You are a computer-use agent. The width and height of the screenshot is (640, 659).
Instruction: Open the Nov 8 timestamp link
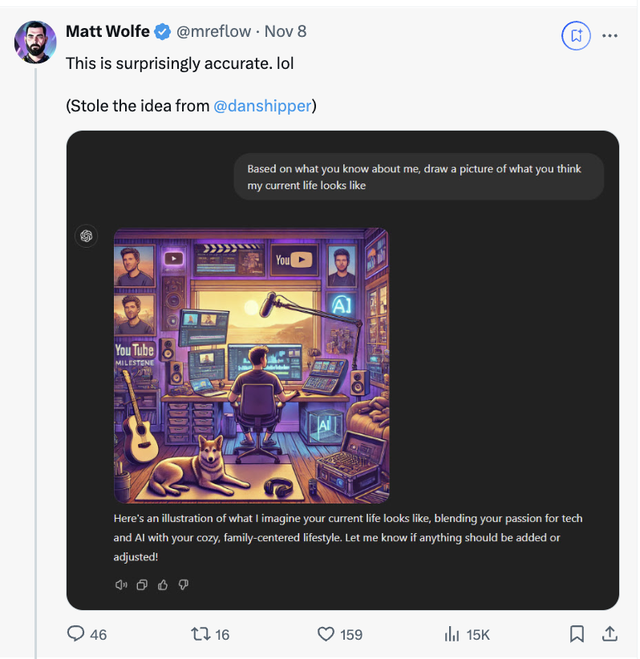point(286,31)
